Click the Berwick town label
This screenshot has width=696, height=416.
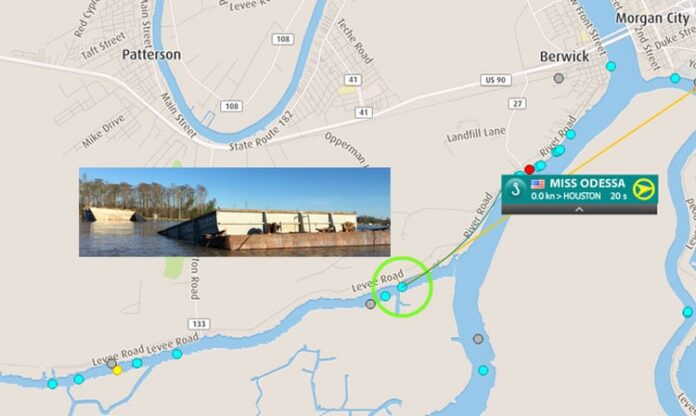(565, 56)
